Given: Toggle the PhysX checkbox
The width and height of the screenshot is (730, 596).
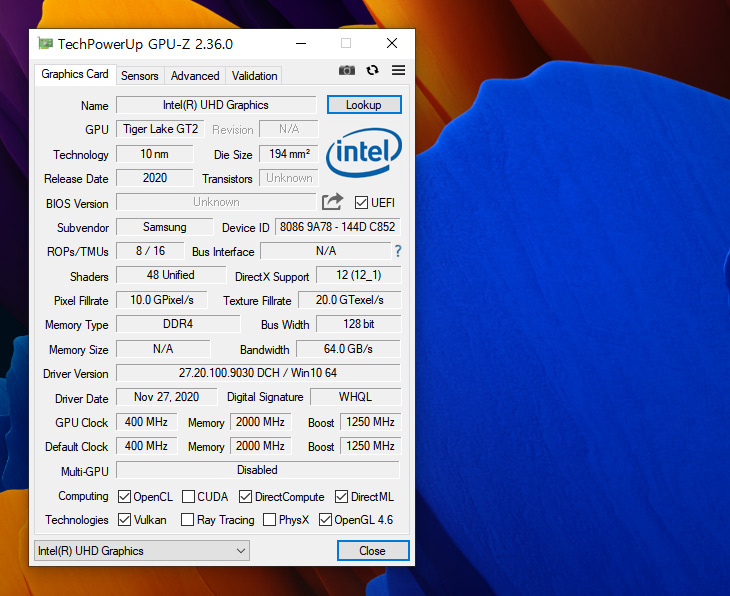Looking at the screenshot, I should [269, 520].
